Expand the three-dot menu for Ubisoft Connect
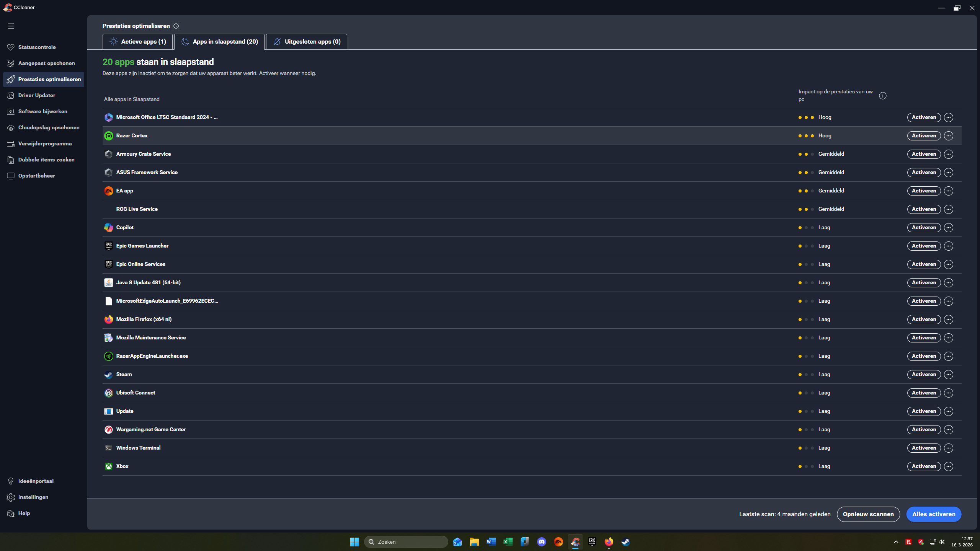Screen dimensions: 980x551 coord(948,393)
